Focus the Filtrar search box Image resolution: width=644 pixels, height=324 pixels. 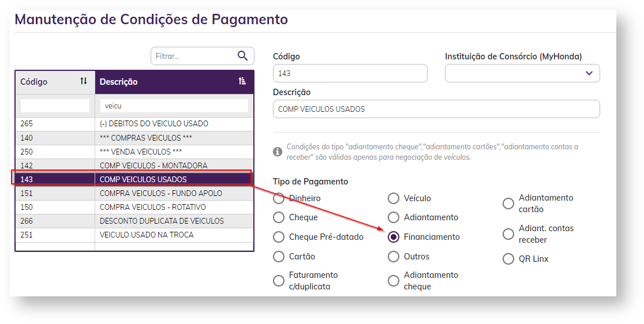pyautogui.click(x=193, y=56)
